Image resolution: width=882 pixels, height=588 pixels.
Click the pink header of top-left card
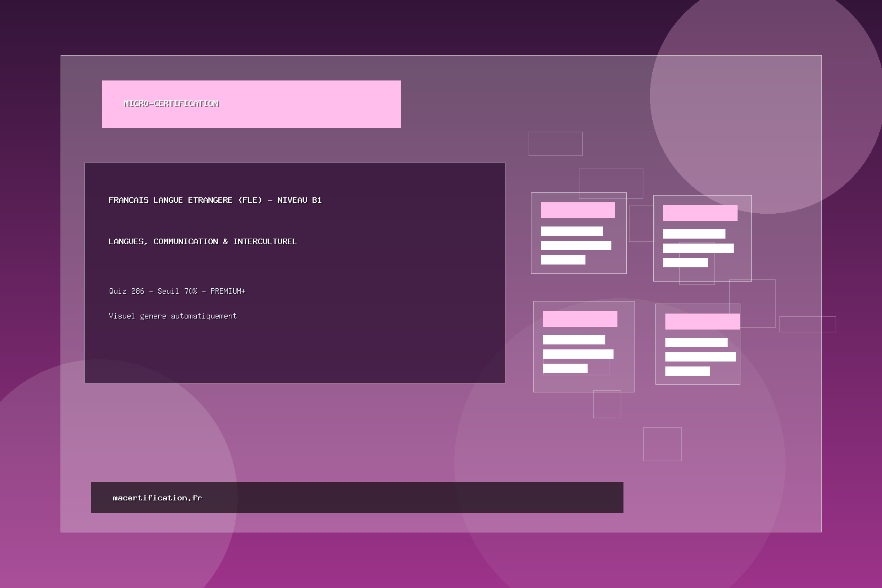point(578,210)
